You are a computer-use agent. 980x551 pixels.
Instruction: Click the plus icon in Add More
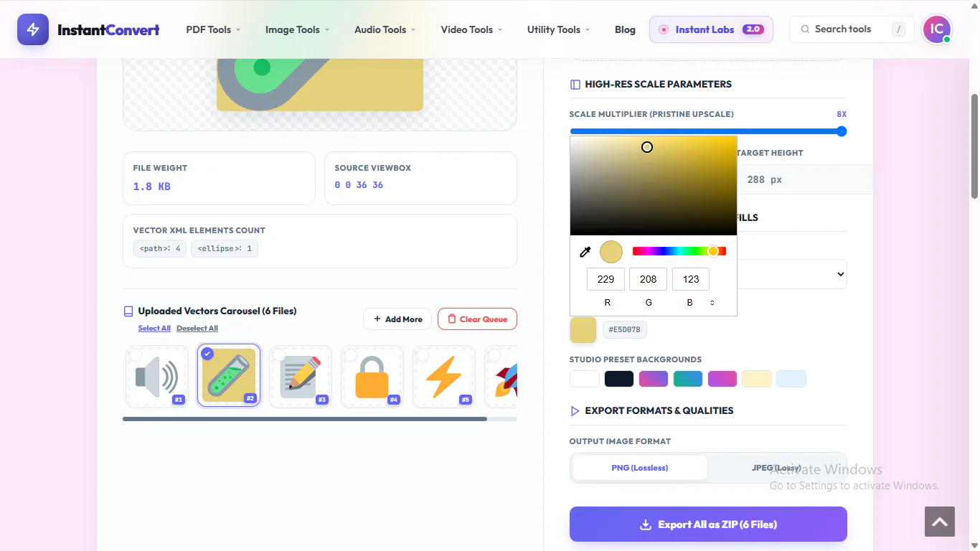click(x=377, y=319)
